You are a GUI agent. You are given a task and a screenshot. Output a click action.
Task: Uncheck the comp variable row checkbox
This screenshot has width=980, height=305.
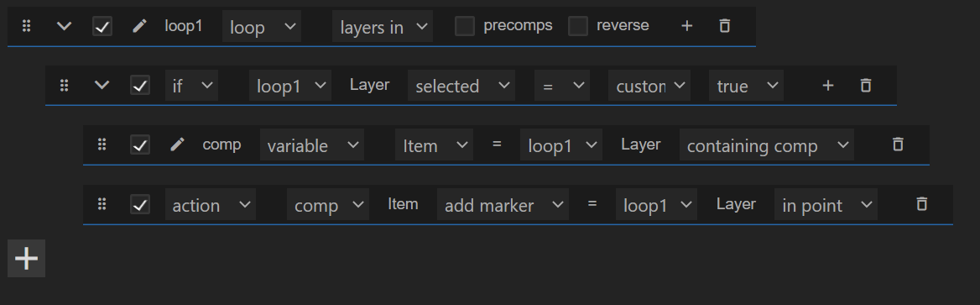click(140, 145)
